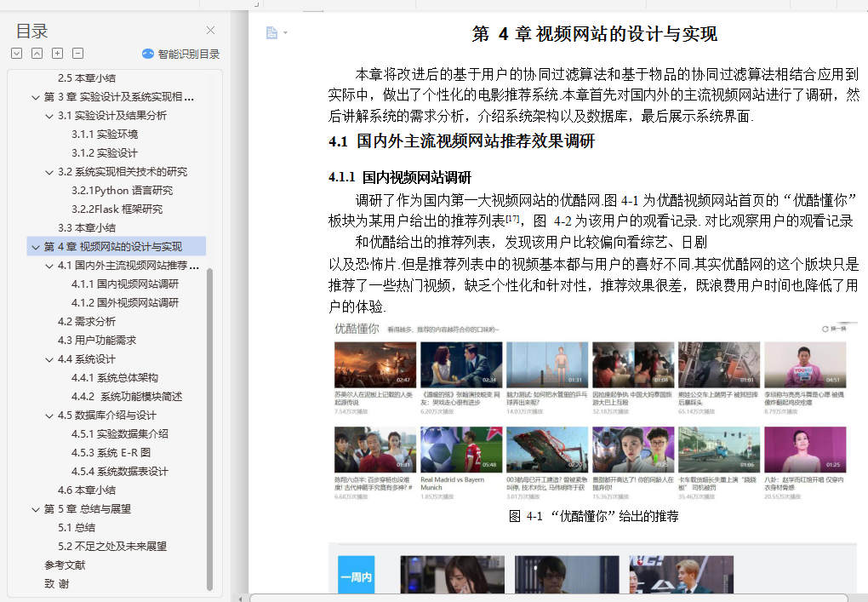The width and height of the screenshot is (868, 602).
Task: Go to 4.1.1 国内视频网站调研 entry
Action: pos(125,284)
